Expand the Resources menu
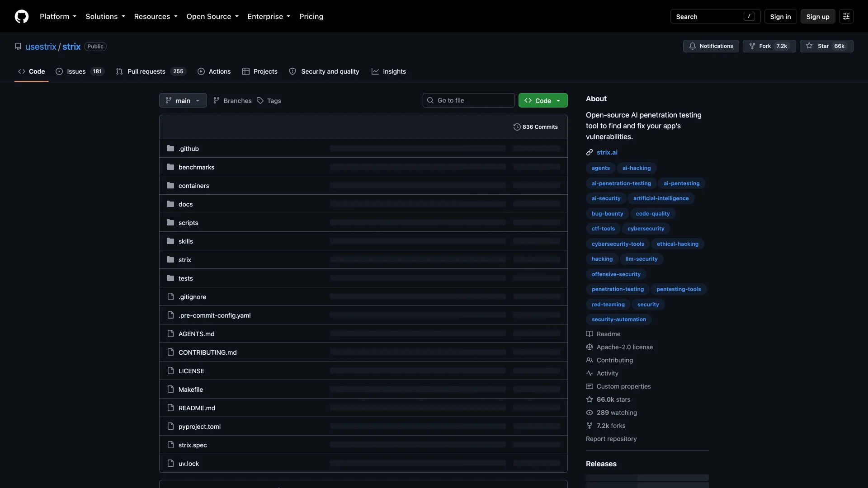The height and width of the screenshot is (488, 868). [156, 16]
